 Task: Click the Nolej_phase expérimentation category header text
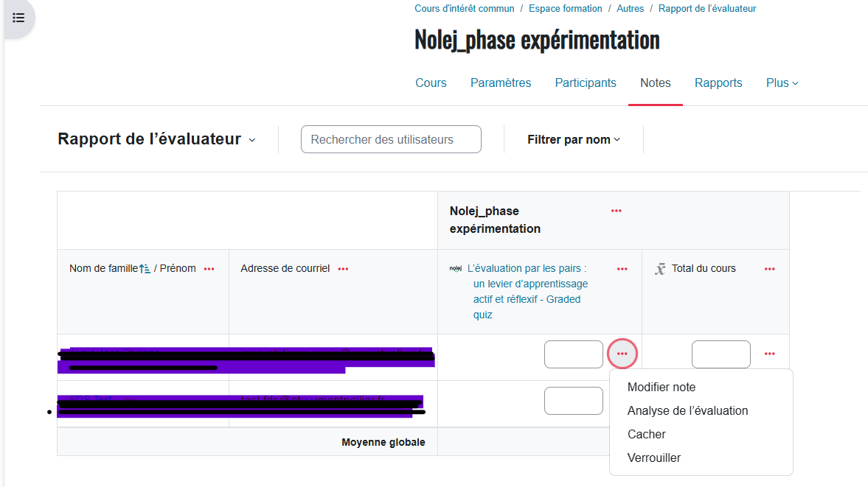coord(495,220)
